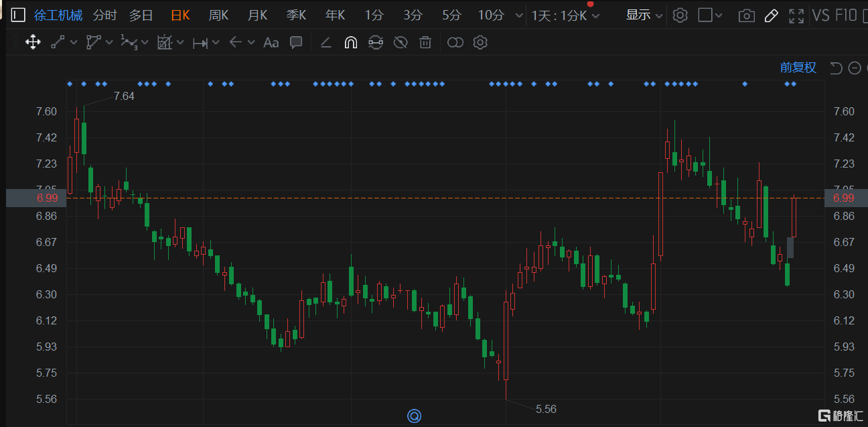Click the square layout window icon
Screen dimensions: 868x427
pyautogui.click(x=705, y=15)
